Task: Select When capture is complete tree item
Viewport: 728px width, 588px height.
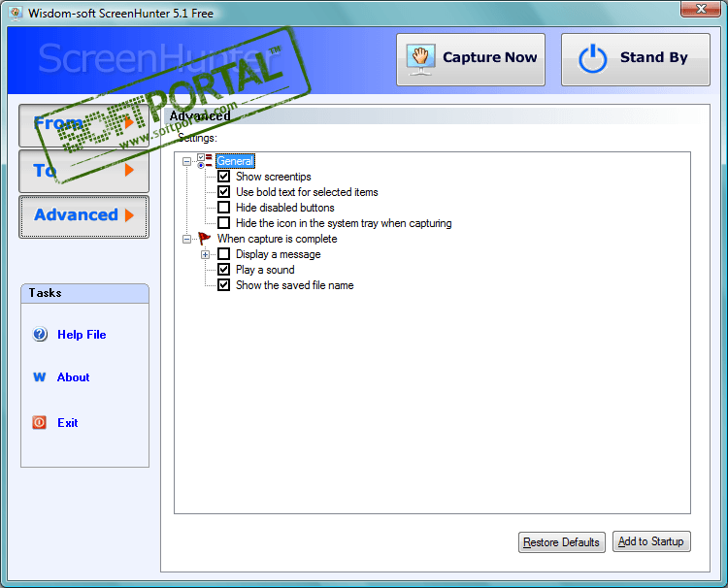Action: (278, 239)
